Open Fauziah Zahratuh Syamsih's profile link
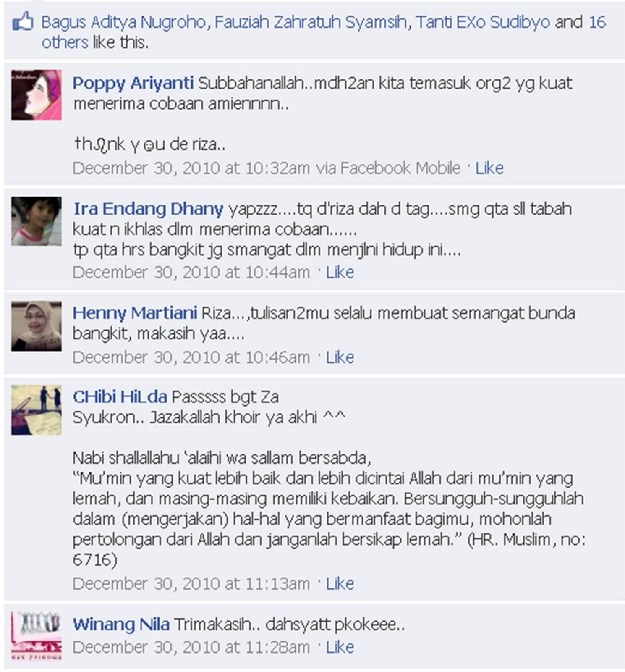The height and width of the screenshot is (672, 625). pos(311,22)
